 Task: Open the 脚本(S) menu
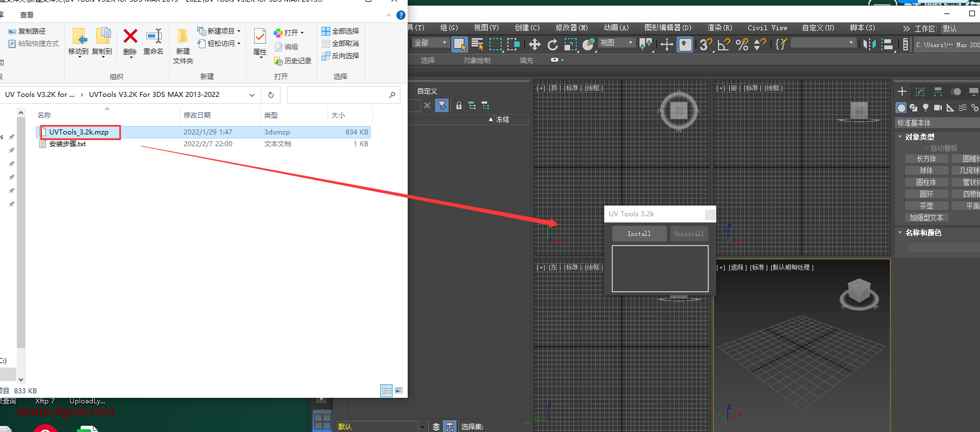click(862, 27)
